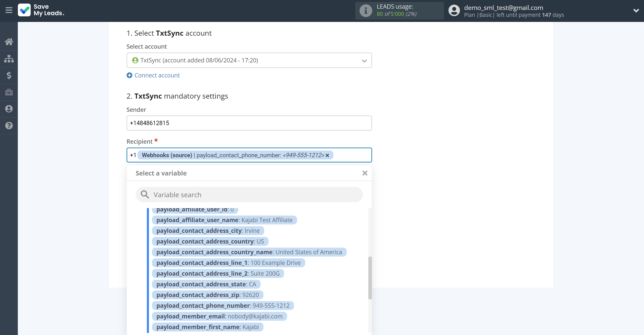Click the demo_sml_test@gmail.com account email

click(503, 8)
